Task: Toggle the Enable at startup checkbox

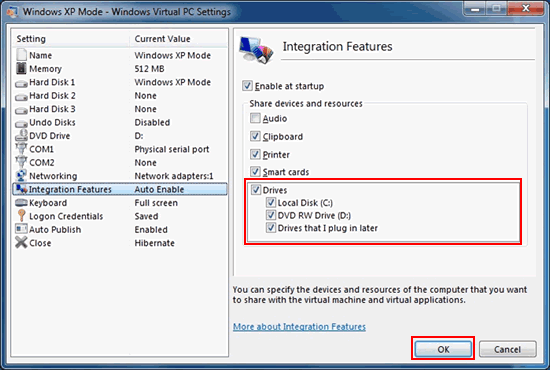Action: click(247, 86)
